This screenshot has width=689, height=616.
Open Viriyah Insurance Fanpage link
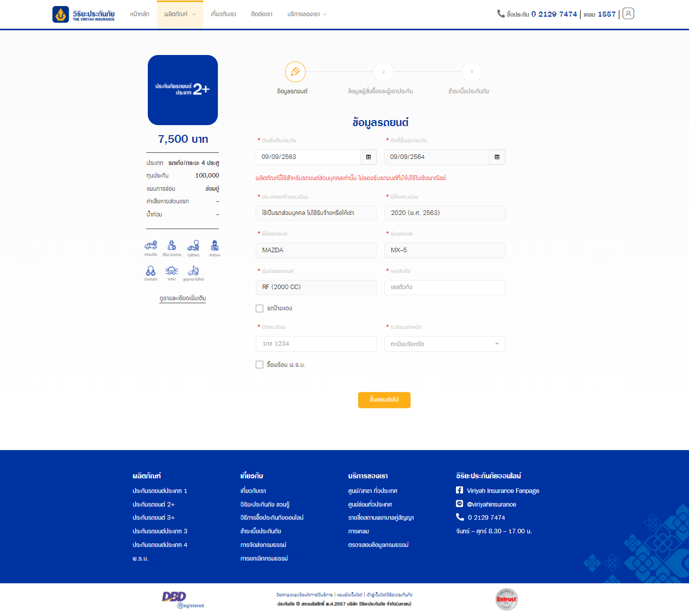point(503,491)
